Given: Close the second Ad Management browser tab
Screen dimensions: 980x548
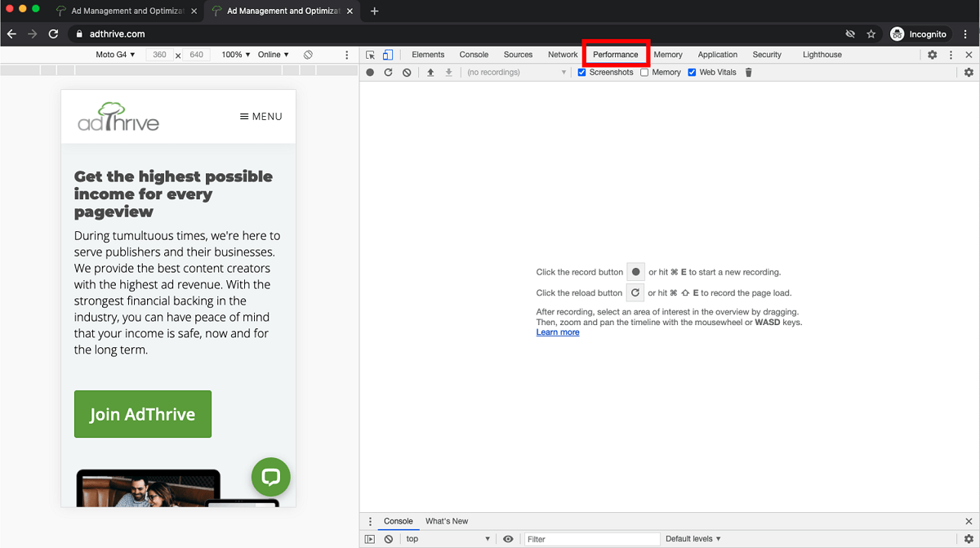Looking at the screenshot, I should tap(350, 11).
